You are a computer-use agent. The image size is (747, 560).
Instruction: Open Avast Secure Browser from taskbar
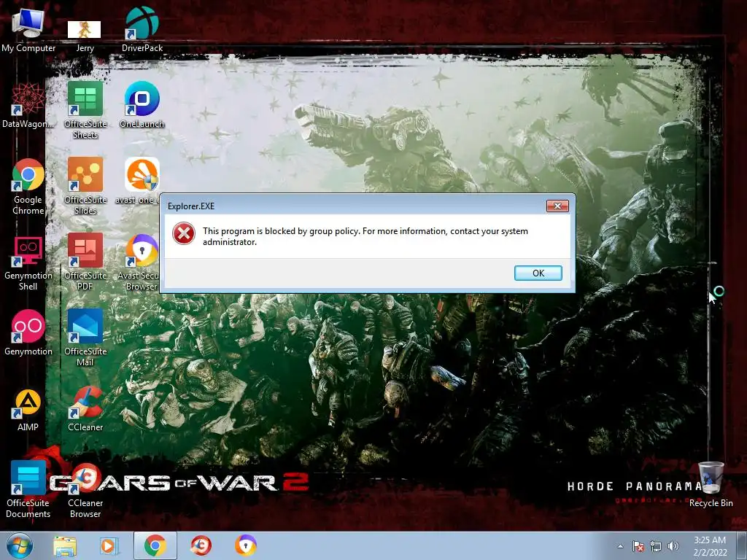pyautogui.click(x=246, y=546)
